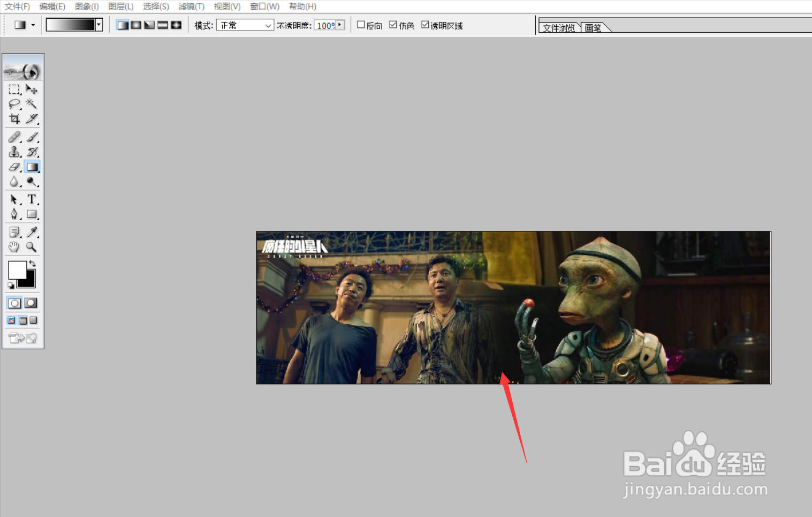Select the Notes tool

click(x=14, y=232)
